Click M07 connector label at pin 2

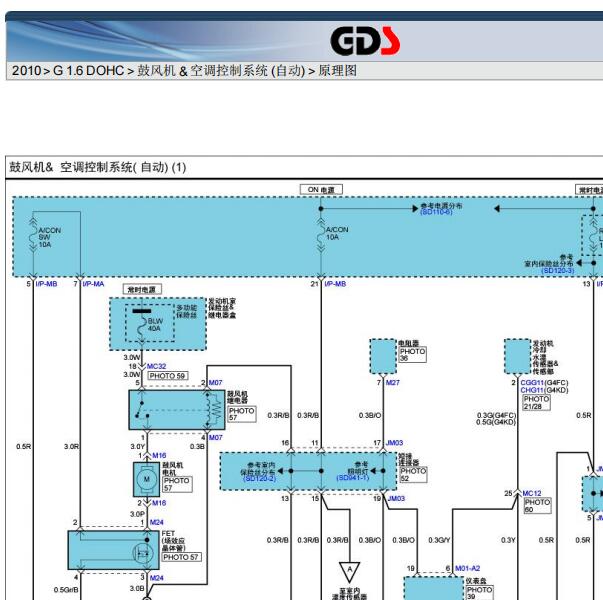coord(215,383)
